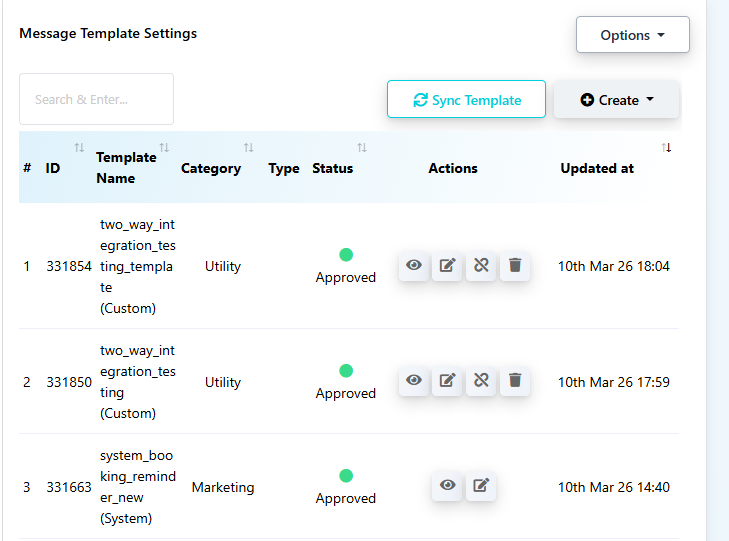Sort templates by Category header
Viewport: 729px width, 541px height.
coord(211,168)
